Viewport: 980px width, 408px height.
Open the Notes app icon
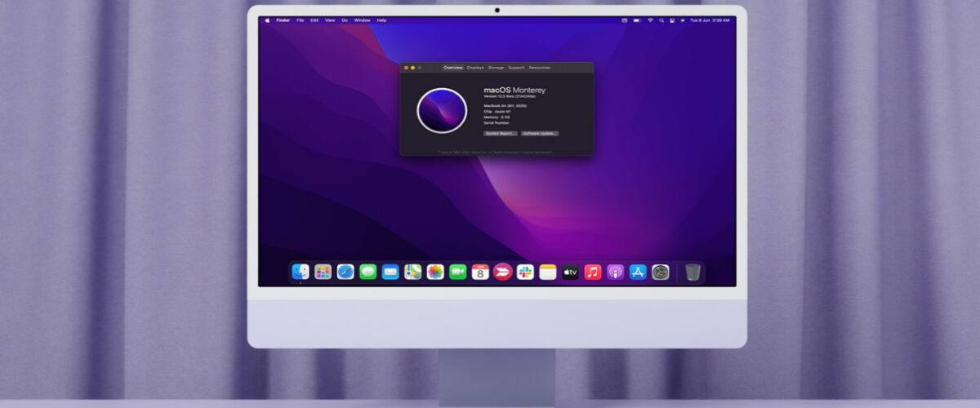click(x=547, y=272)
